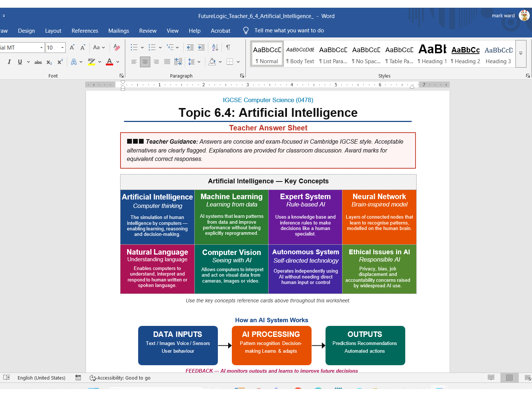532x399 pixels.
Task: Open Change Case dropdown
Action: click(x=99, y=47)
